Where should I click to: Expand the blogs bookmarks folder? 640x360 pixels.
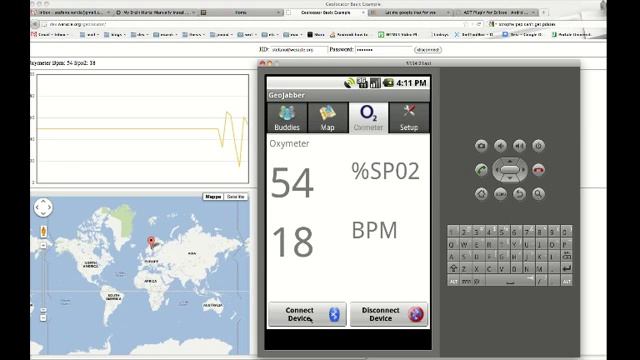point(115,35)
